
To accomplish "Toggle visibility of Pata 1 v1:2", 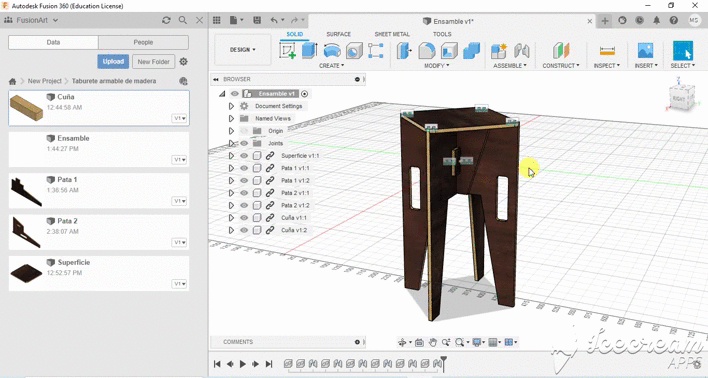I will point(244,181).
